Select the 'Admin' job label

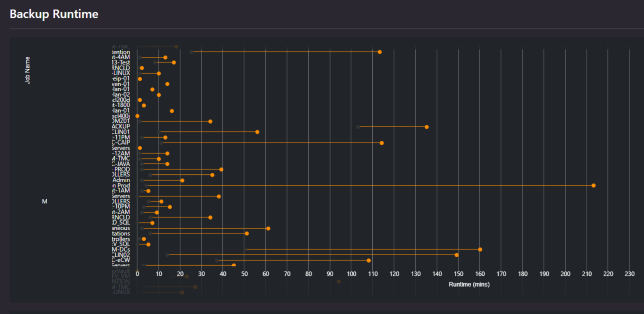point(121,180)
